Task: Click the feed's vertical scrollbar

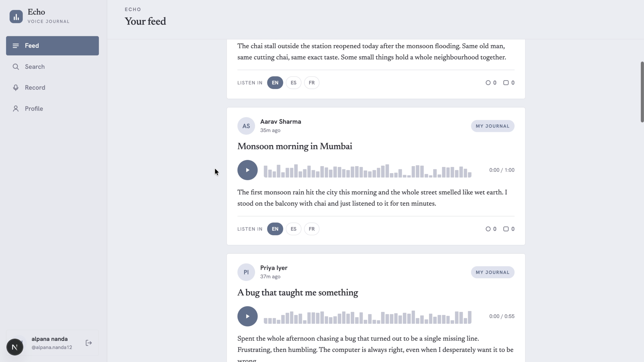Action: [x=642, y=92]
